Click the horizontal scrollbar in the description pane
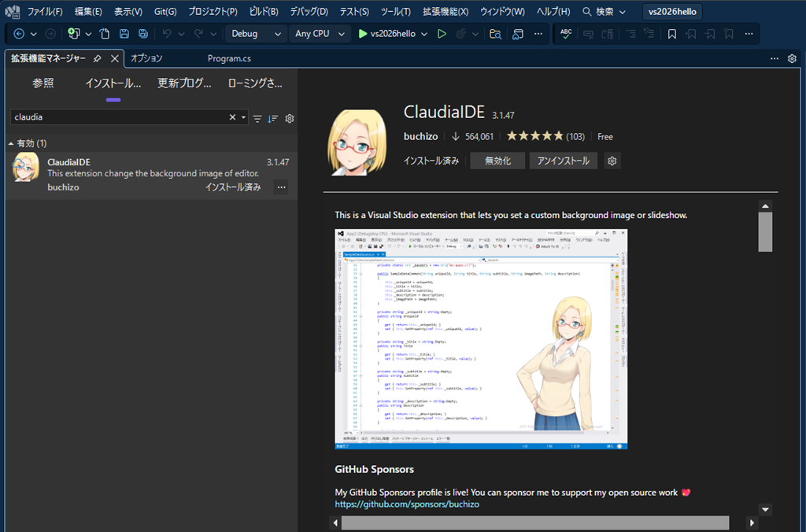 [535, 523]
